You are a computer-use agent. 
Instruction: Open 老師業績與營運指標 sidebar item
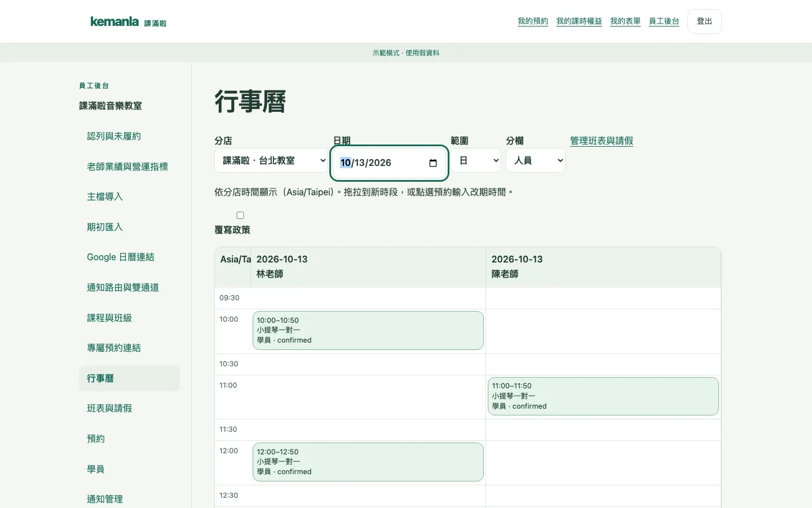click(x=129, y=167)
